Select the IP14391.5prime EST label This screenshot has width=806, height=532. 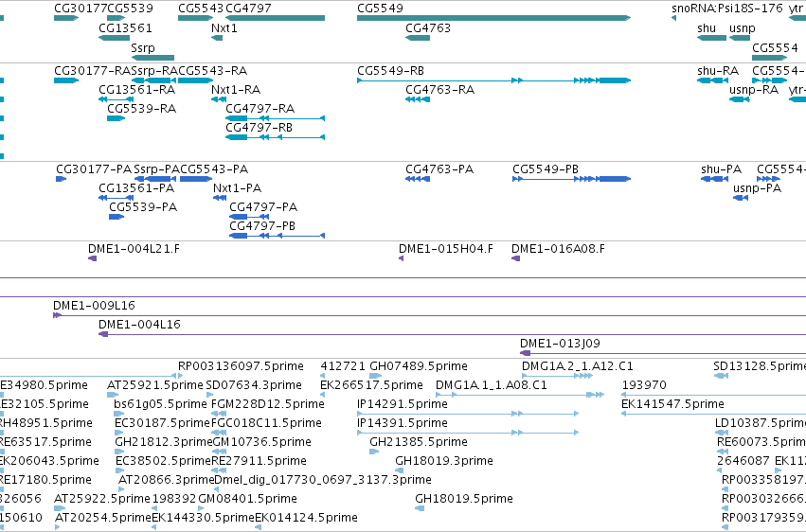[x=403, y=423]
